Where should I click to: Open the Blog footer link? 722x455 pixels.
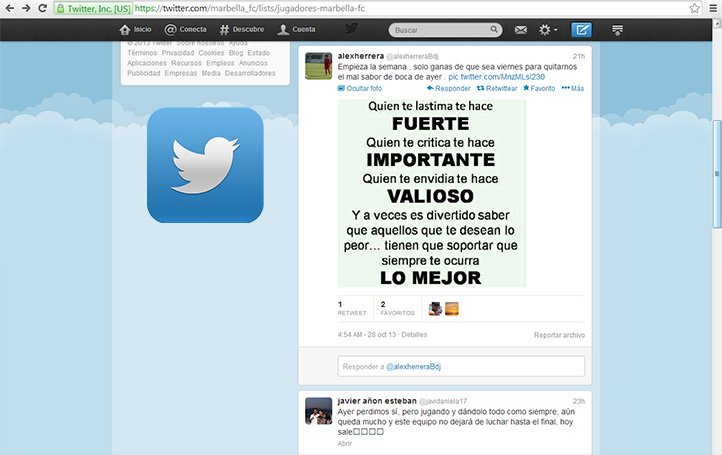tap(235, 53)
